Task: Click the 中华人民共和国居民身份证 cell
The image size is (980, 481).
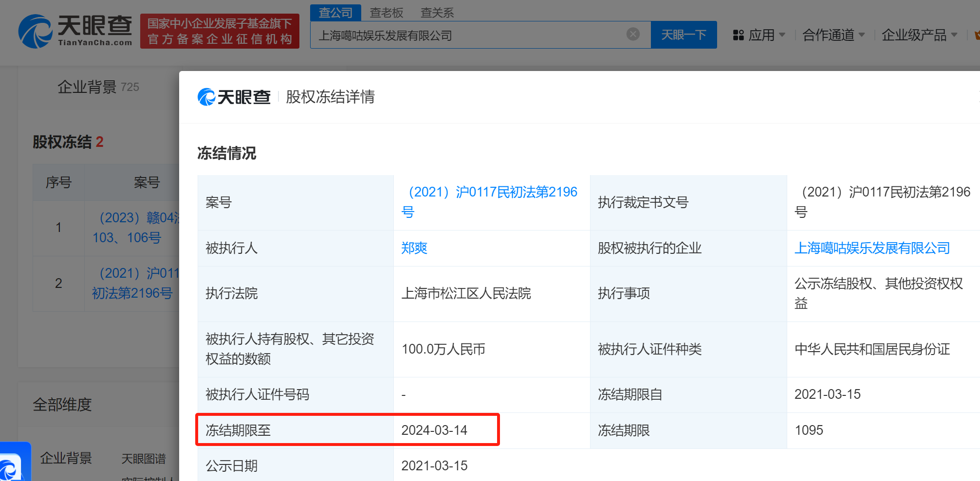Action: 883,349
